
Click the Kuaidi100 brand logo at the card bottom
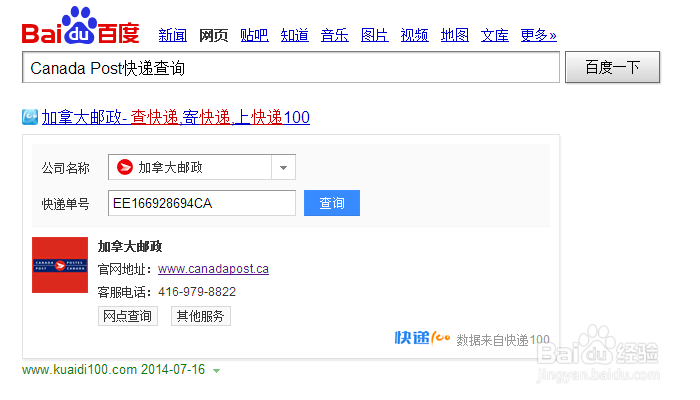pos(422,338)
